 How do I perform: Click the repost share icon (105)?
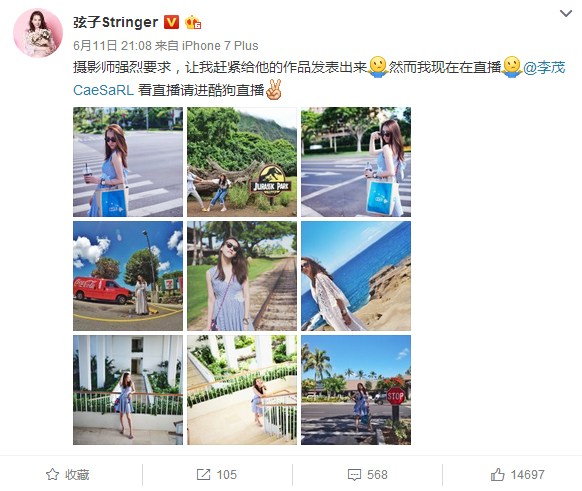(203, 474)
